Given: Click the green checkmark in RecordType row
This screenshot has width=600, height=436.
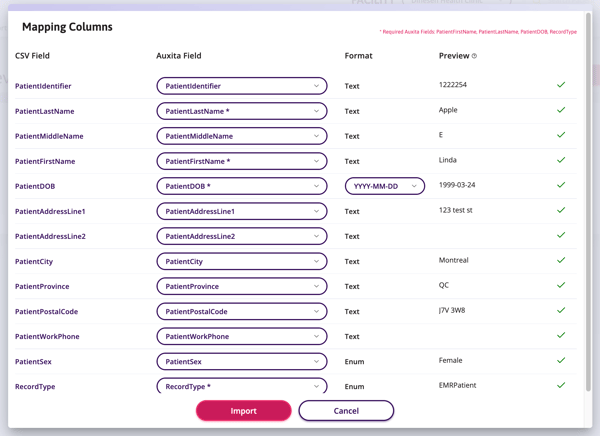Looking at the screenshot, I should click(561, 385).
